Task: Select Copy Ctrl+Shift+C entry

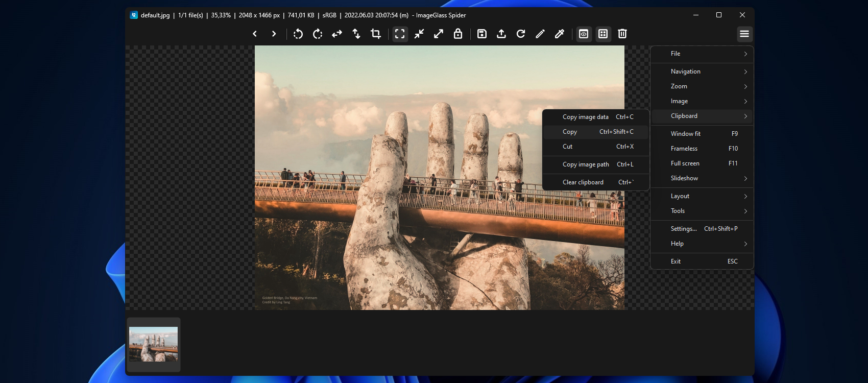Action: (596, 132)
